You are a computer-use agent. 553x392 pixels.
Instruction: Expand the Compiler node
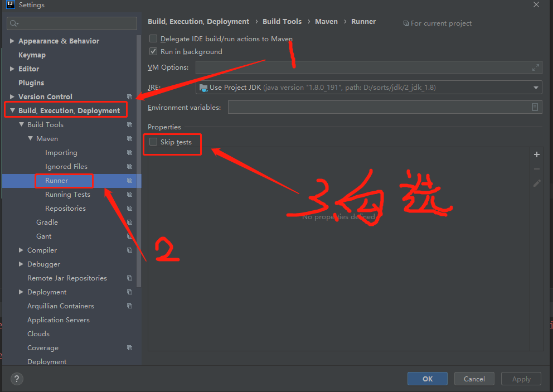[x=21, y=250]
